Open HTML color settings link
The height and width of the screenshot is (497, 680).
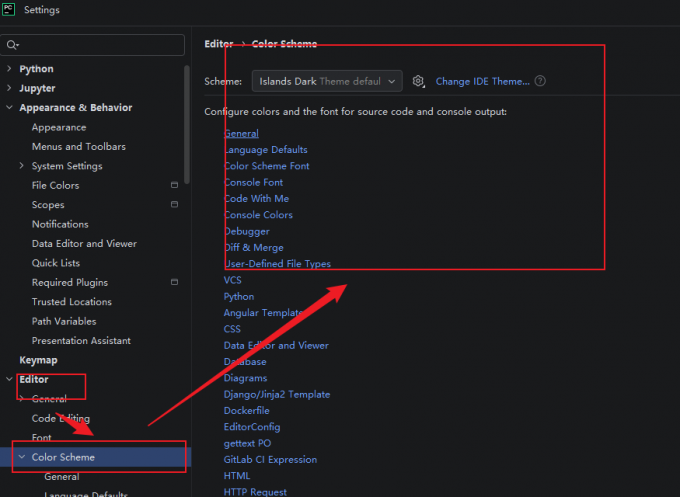pyautogui.click(x=237, y=476)
